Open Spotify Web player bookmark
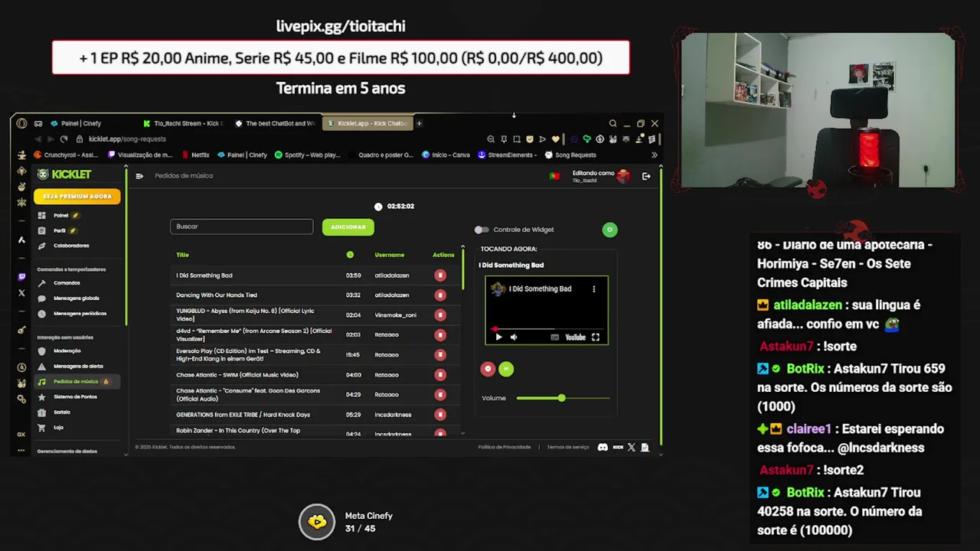 click(307, 155)
